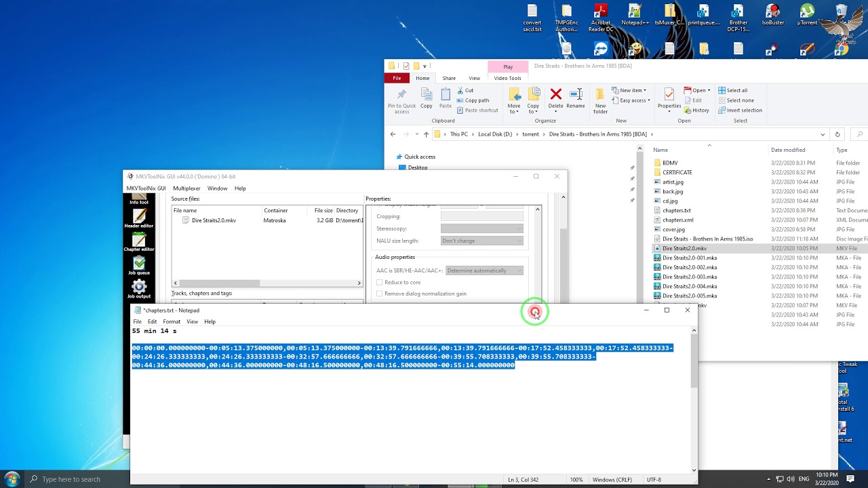This screenshot has height=488, width=868.
Task: Open the IsoBuster desktop shortcut
Action: pyautogui.click(x=772, y=15)
